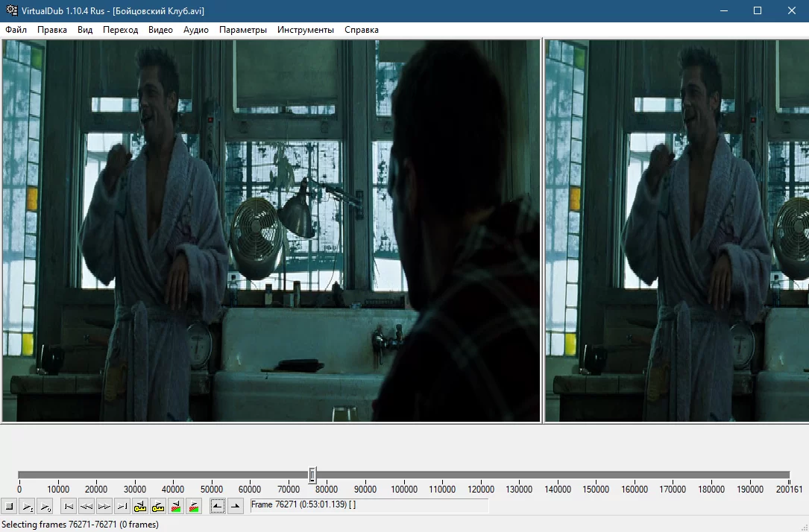This screenshot has width=809, height=532.
Task: Open the Параметры menu
Action: [243, 30]
